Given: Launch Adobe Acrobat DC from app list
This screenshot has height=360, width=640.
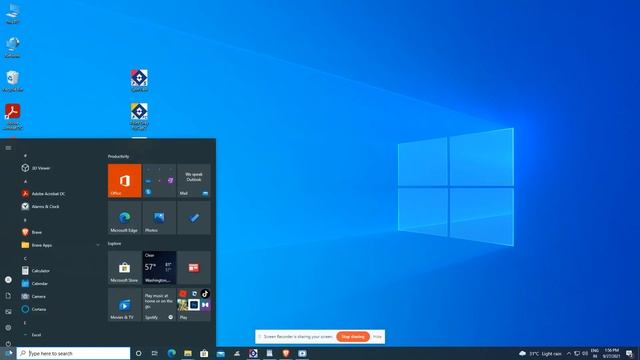Looking at the screenshot, I should 59,193.
